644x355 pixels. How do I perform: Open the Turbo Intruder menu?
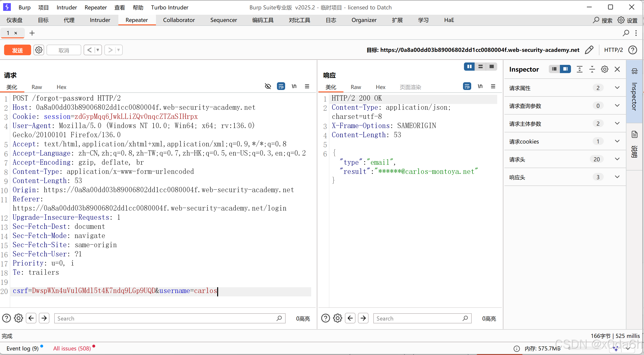[x=170, y=7]
